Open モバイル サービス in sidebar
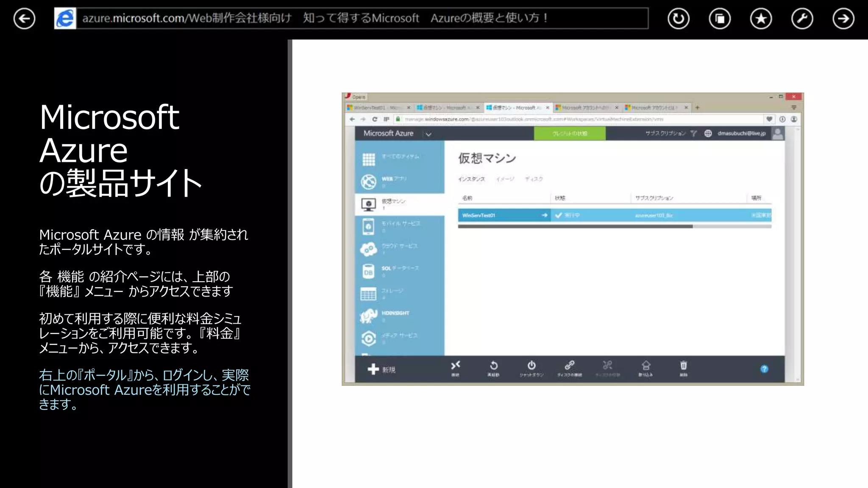Viewport: 868px width, 488px height. pos(399,226)
